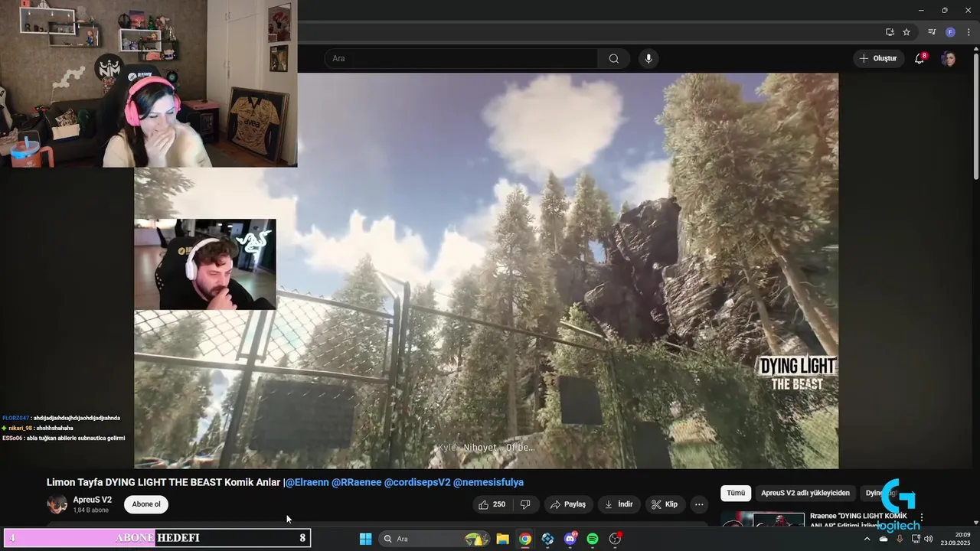Open the Chrome profile F avatar
The image size is (980, 551).
[950, 32]
